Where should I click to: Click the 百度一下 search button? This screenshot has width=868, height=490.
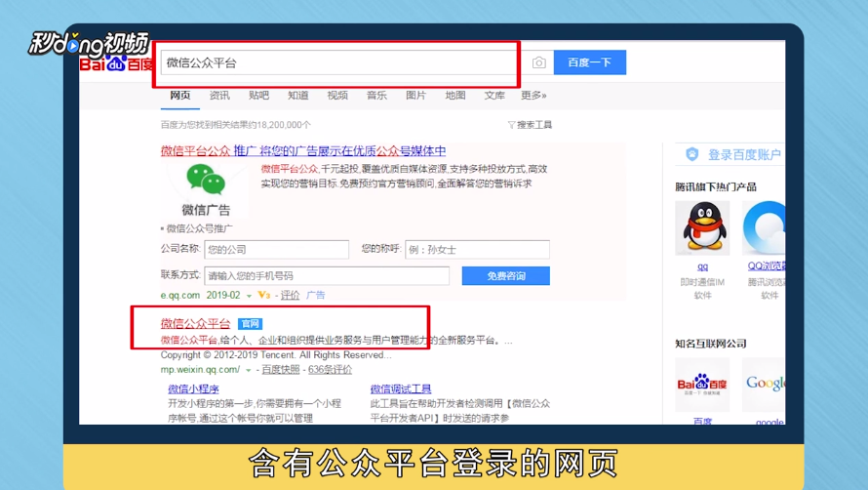click(589, 62)
